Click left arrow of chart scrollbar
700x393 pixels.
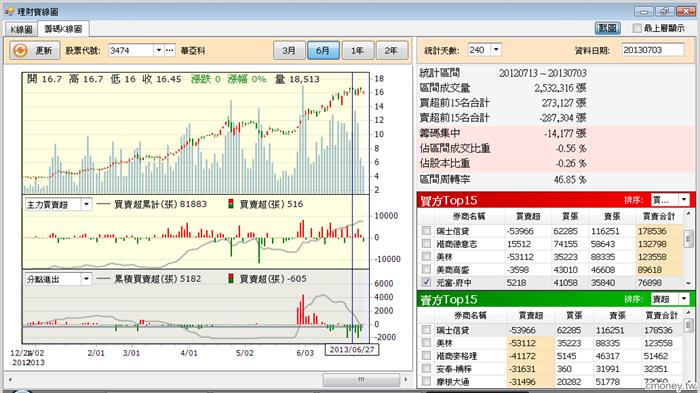(10, 380)
